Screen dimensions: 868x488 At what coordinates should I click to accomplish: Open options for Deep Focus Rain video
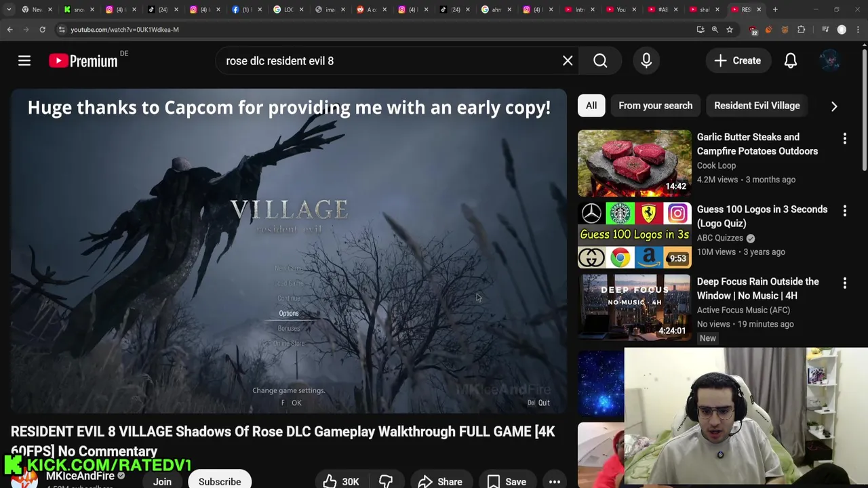[845, 283]
